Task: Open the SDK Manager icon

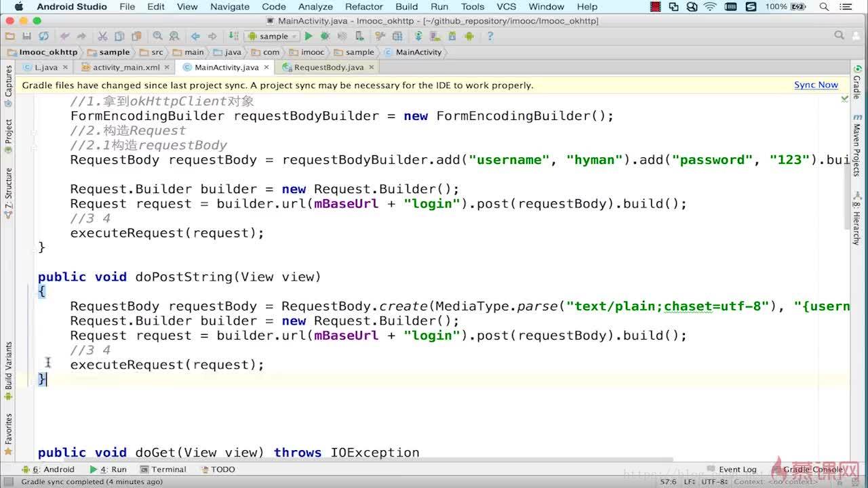Action: click(452, 36)
